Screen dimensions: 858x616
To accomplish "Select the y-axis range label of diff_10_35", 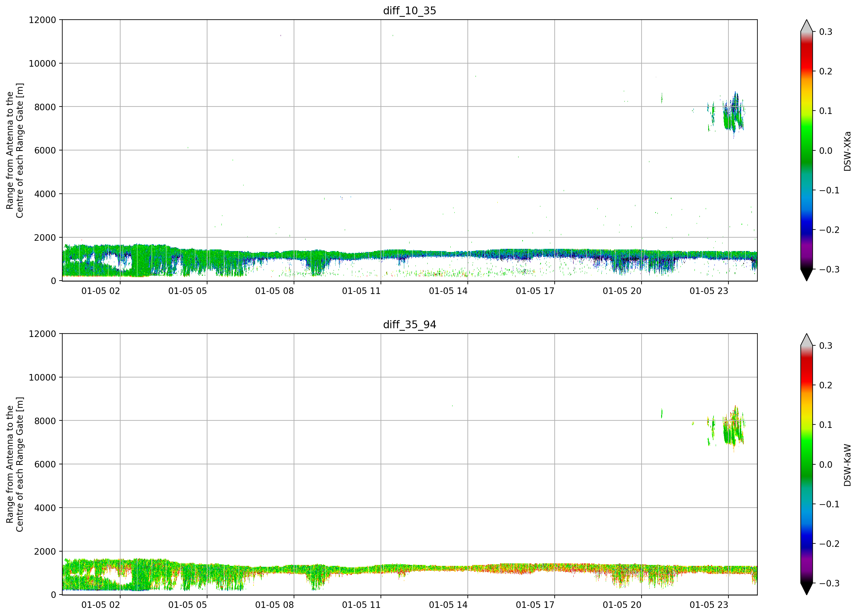I will [15, 151].
